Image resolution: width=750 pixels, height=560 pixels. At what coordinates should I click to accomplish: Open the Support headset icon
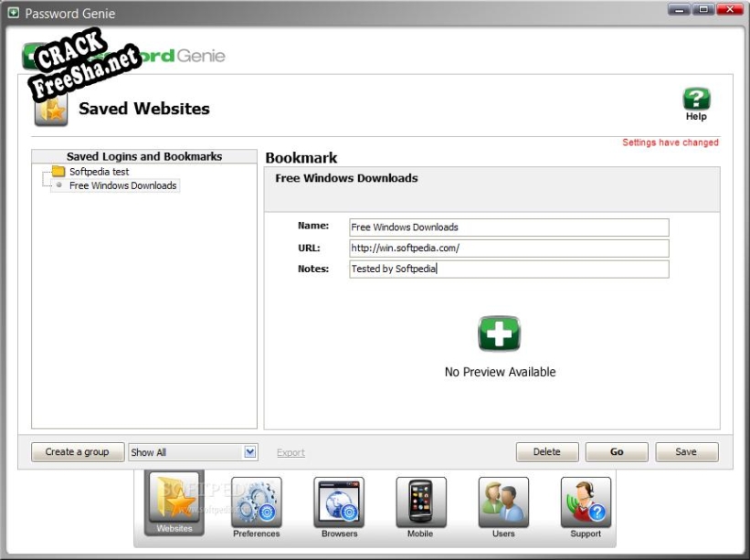click(x=586, y=502)
